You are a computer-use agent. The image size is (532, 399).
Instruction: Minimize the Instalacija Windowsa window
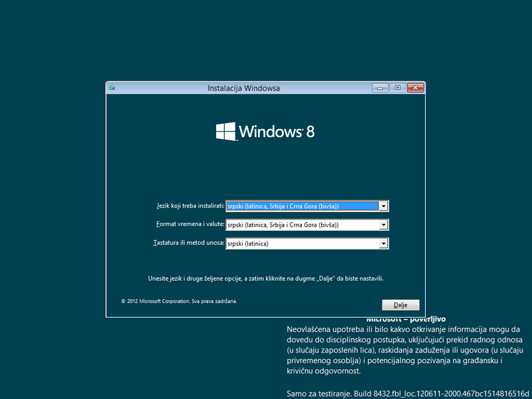coord(380,88)
